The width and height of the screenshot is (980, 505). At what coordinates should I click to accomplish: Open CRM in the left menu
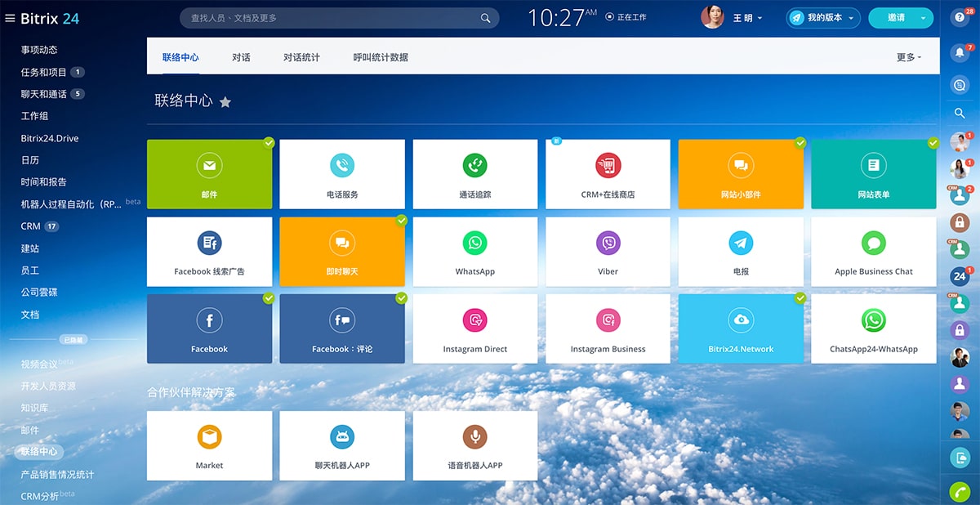[x=30, y=226]
